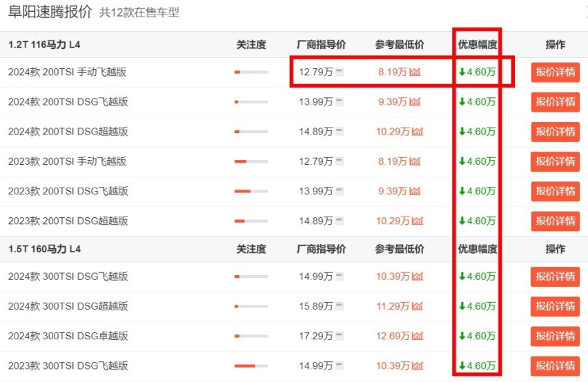The image size is (588, 382).
Task: Click 优惠幅度 header in 1.5T section
Action: coord(478,249)
